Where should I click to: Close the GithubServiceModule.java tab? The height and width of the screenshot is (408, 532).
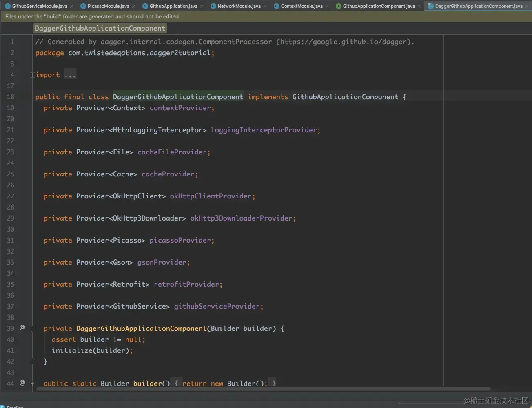pyautogui.click(x=72, y=6)
